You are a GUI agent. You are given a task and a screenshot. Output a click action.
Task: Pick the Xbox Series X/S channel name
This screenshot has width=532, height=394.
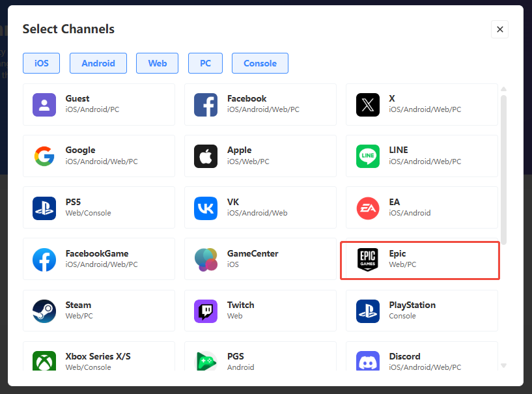coord(98,356)
